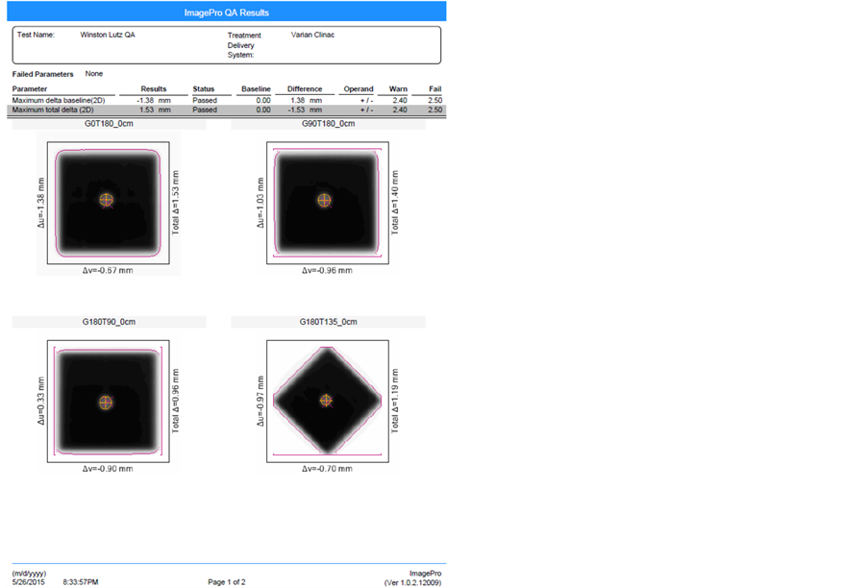Click the G180T90_0cm section heading
This screenshot has height=588, width=868.
109,322
